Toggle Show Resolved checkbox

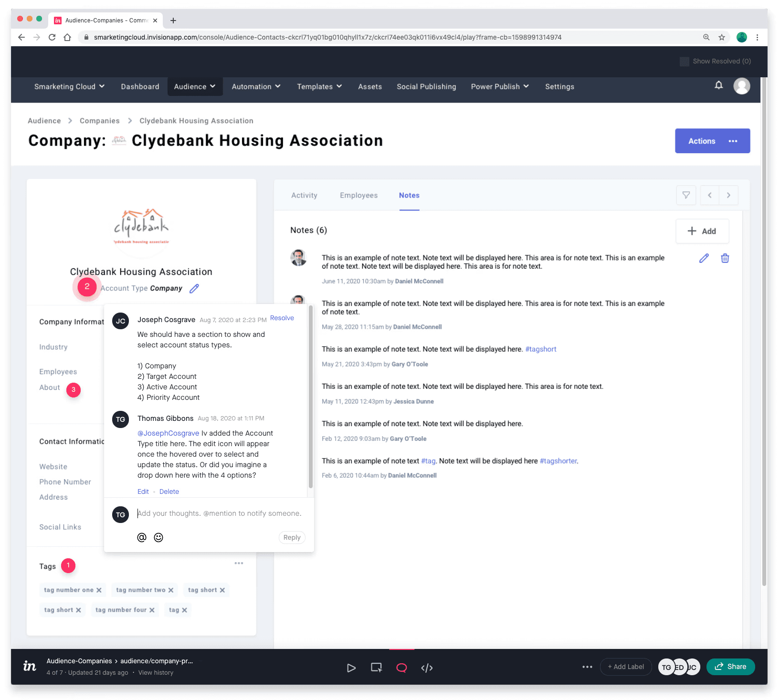[x=685, y=62]
